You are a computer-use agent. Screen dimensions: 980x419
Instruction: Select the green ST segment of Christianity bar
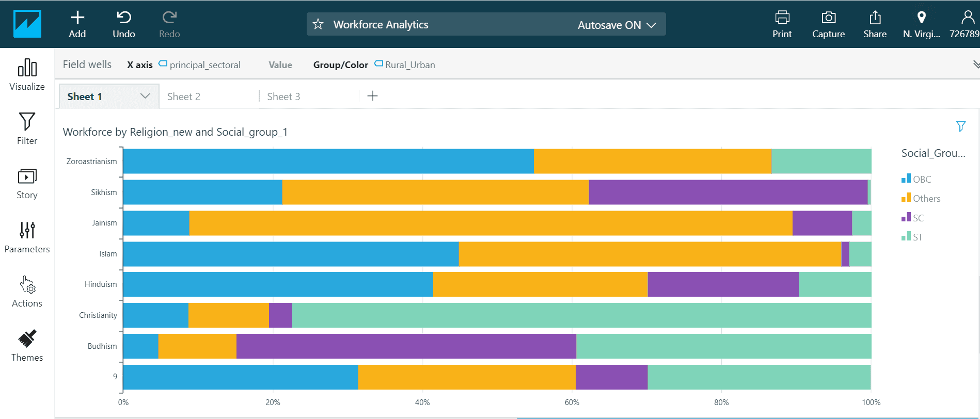581,315
